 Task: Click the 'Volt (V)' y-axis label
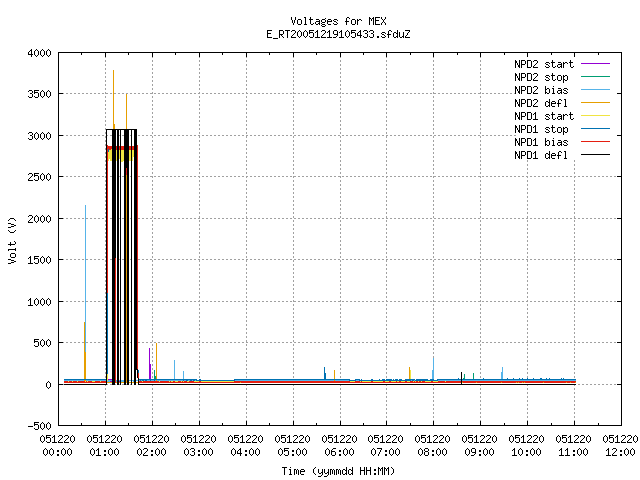pos(12,241)
